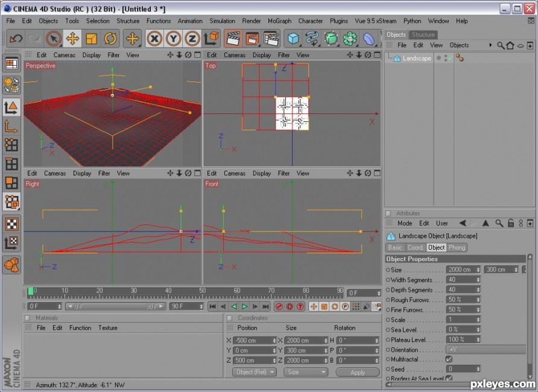Click the Position Y input field
Screen dimensions: 538x392
253,350
